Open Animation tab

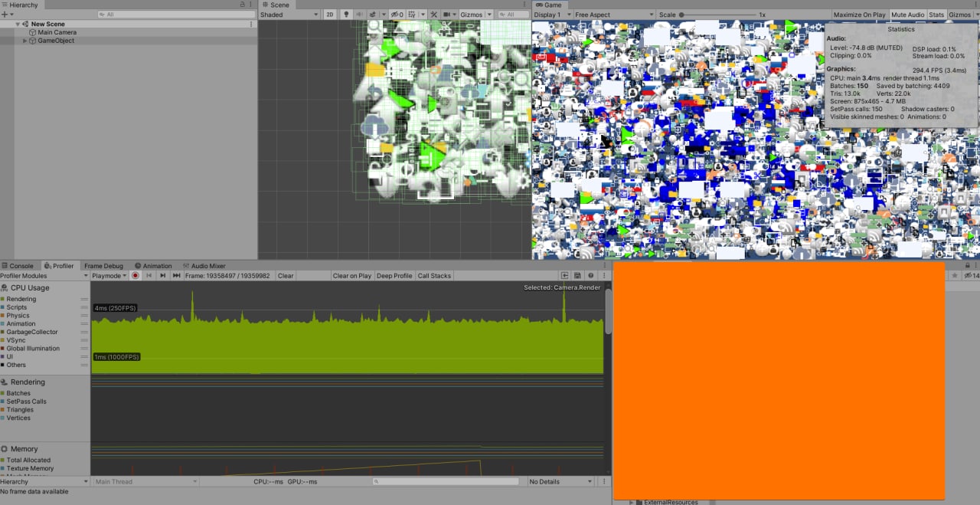click(153, 266)
